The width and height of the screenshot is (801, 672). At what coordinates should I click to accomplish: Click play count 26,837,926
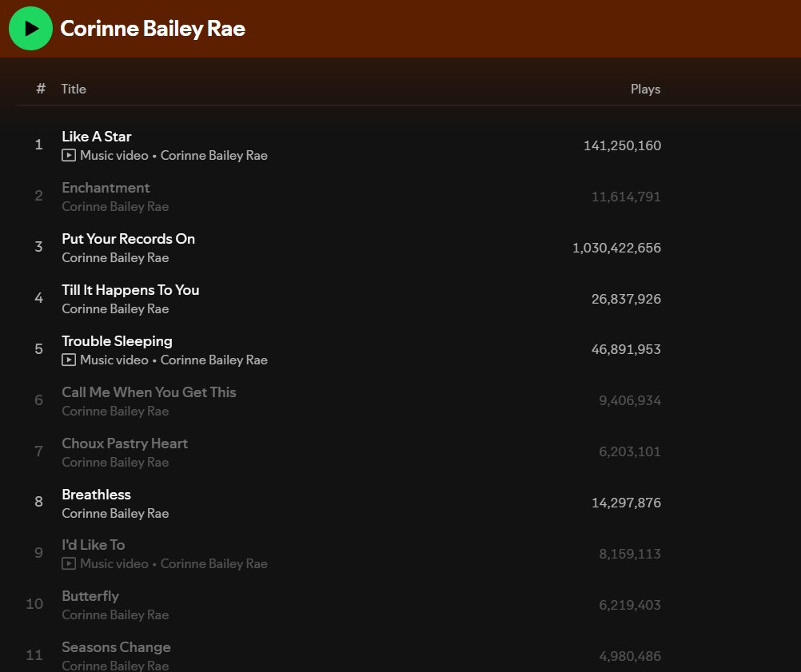tap(626, 299)
